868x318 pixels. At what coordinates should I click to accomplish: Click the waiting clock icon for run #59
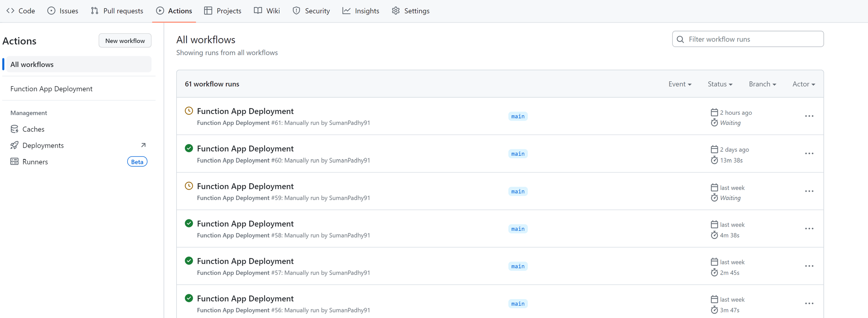(189, 186)
